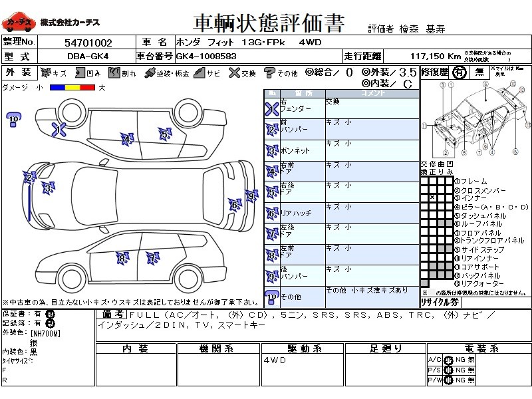Click the 備考 remarks label

112,315
